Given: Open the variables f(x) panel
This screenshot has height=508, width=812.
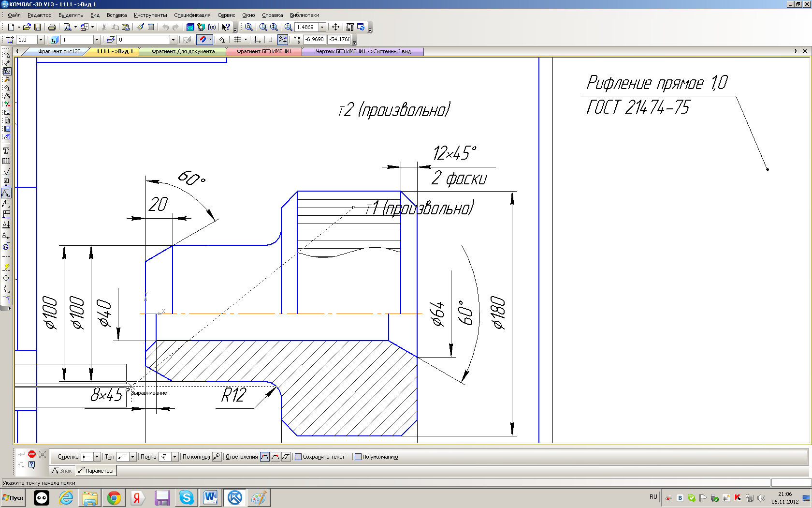Looking at the screenshot, I should click(212, 27).
